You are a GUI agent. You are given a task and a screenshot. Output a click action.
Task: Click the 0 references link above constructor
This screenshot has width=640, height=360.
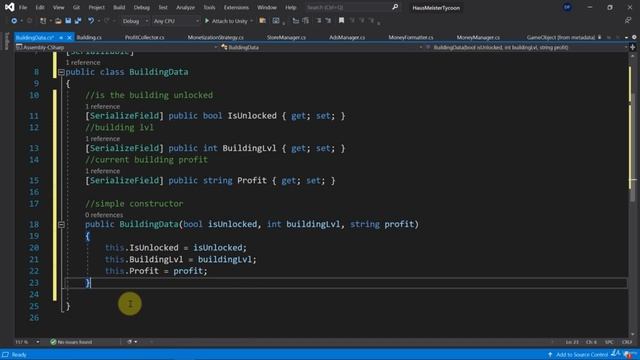[104, 215]
